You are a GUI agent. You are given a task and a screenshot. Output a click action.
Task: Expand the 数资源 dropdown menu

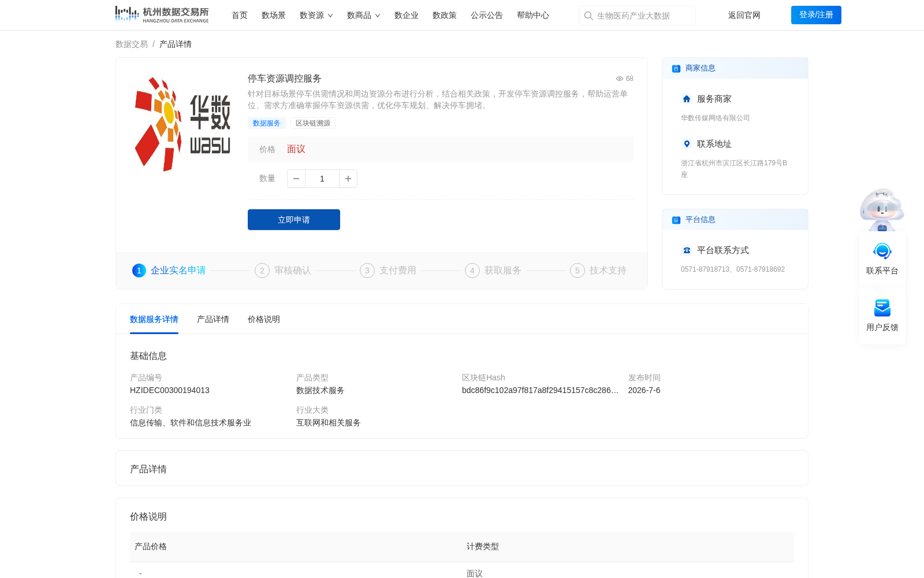click(316, 16)
